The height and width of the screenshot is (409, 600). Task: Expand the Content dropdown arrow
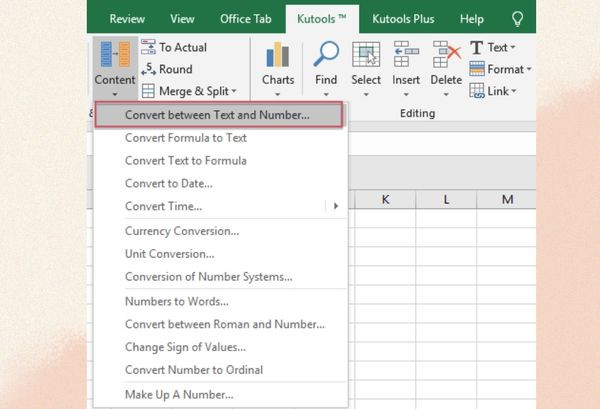115,94
